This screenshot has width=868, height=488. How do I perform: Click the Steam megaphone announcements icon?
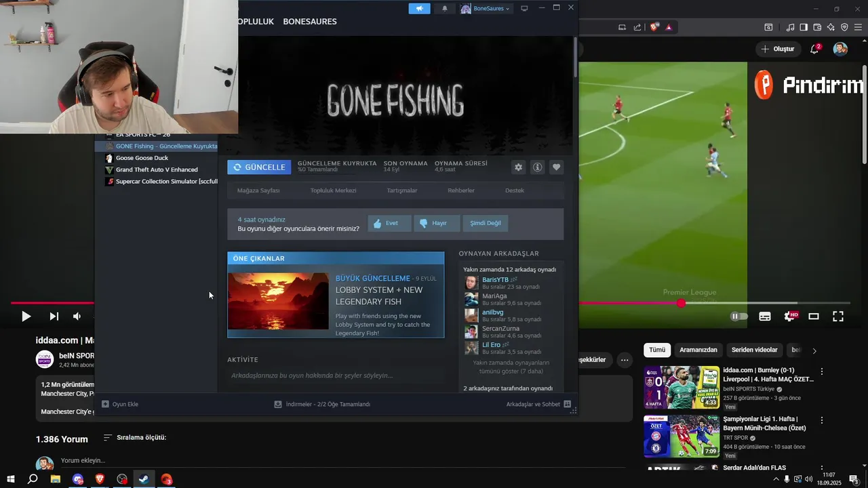(x=419, y=8)
